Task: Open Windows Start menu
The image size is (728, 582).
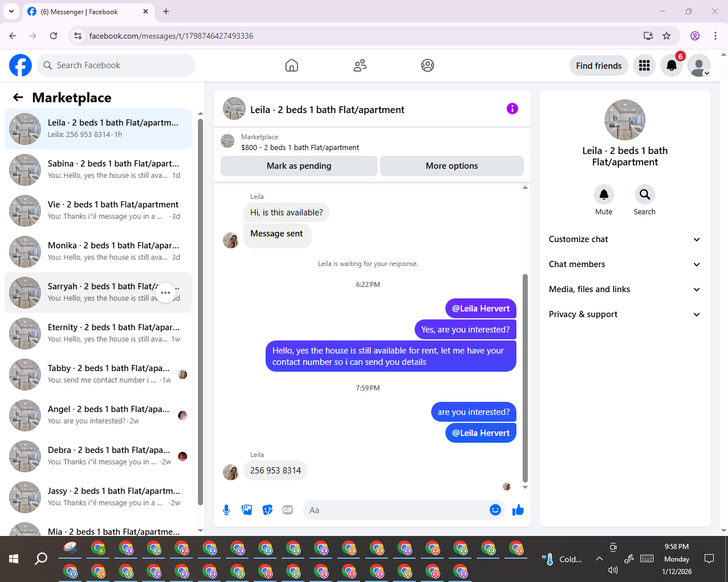Action: (x=14, y=559)
